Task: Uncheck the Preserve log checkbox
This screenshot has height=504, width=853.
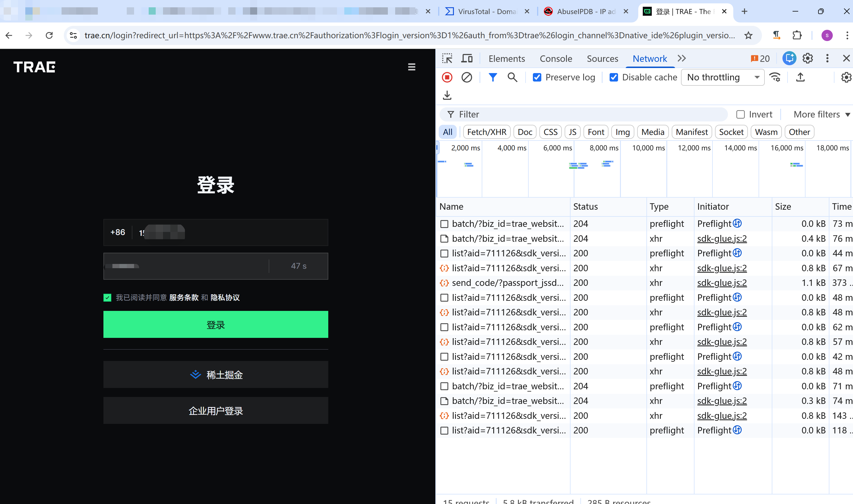Action: click(537, 77)
